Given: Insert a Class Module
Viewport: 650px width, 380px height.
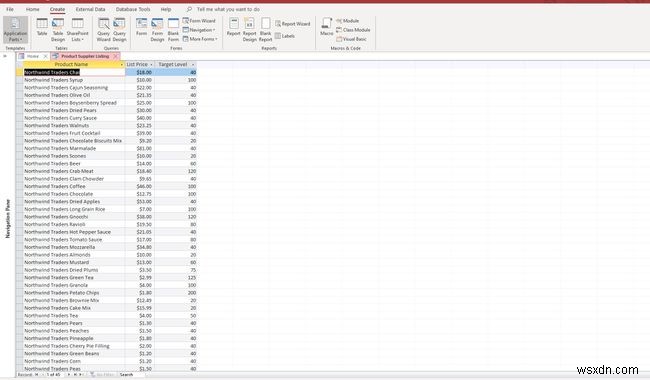Looking at the screenshot, I should pos(353,30).
